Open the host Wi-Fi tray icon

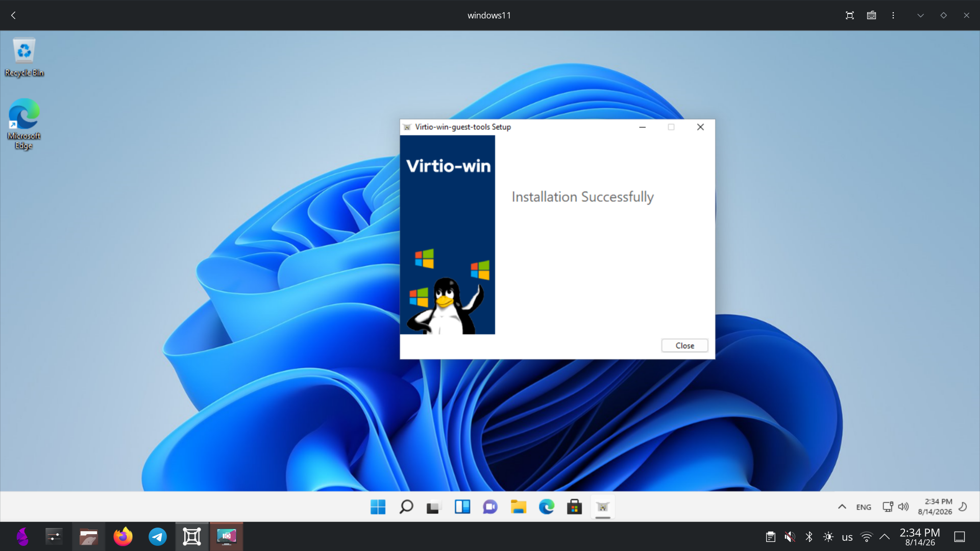[x=867, y=537]
